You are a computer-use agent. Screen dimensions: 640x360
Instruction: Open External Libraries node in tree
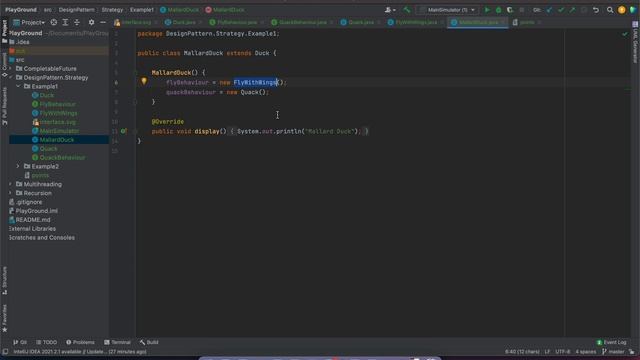[32, 229]
